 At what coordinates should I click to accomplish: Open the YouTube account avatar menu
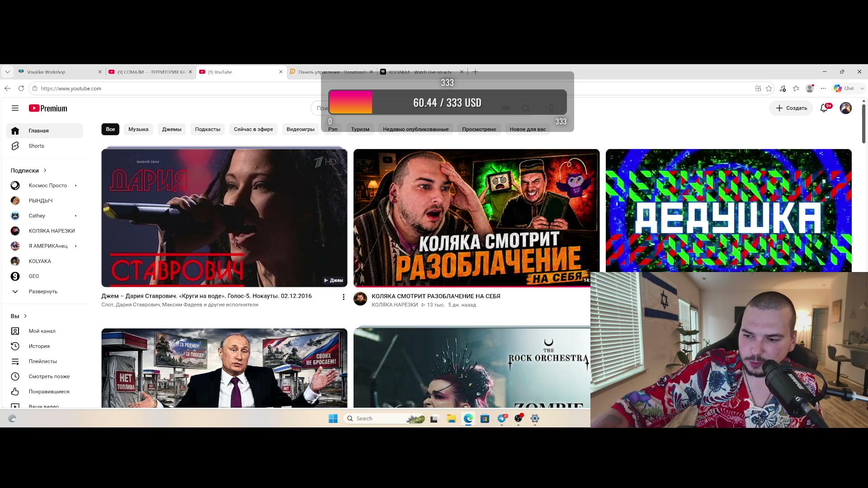846,108
